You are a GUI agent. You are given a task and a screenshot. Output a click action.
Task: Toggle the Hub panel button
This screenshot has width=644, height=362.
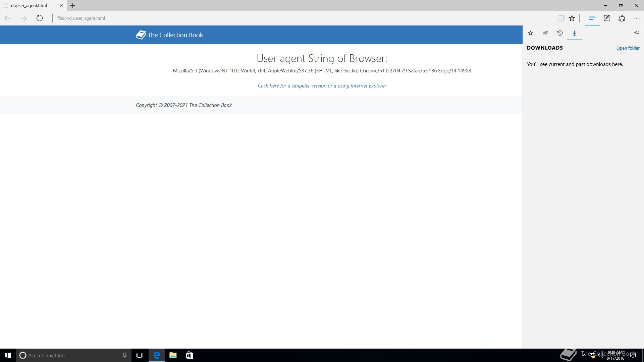coord(592,18)
